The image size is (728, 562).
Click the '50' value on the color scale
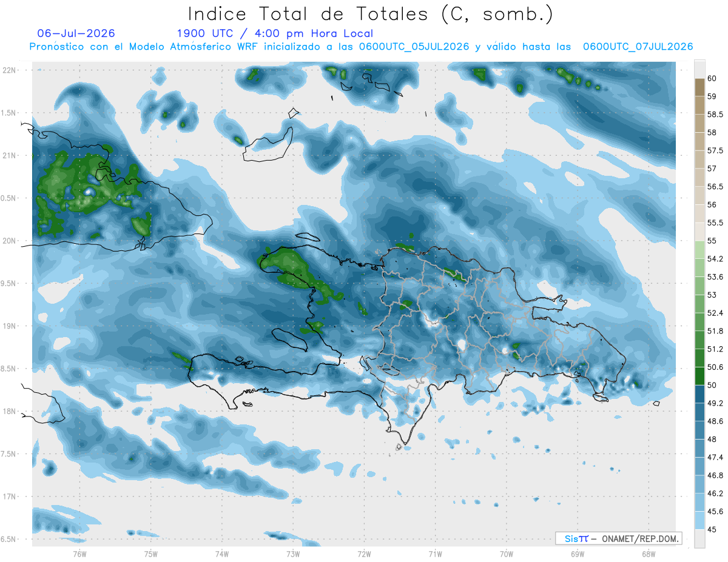712,385
